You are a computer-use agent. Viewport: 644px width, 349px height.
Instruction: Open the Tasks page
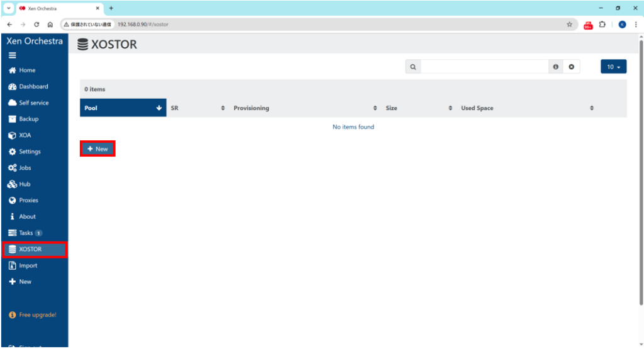click(25, 233)
